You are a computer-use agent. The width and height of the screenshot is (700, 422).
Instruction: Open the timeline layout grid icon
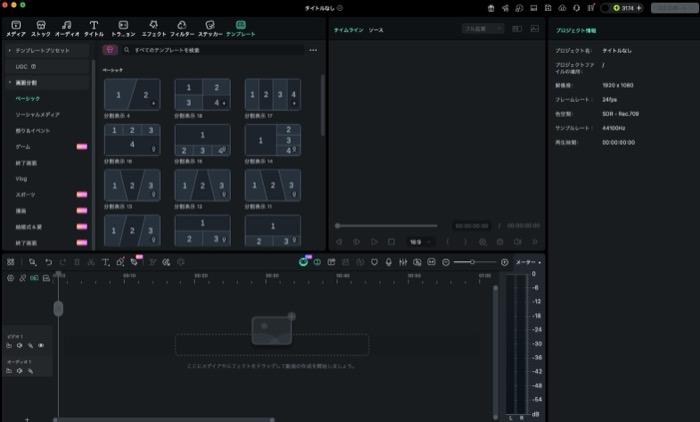[x=11, y=262]
